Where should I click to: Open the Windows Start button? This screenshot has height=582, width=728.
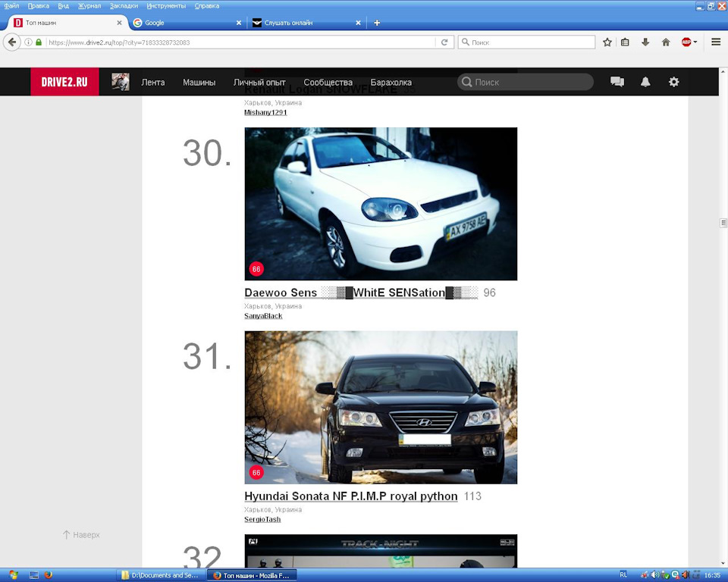click(x=13, y=575)
